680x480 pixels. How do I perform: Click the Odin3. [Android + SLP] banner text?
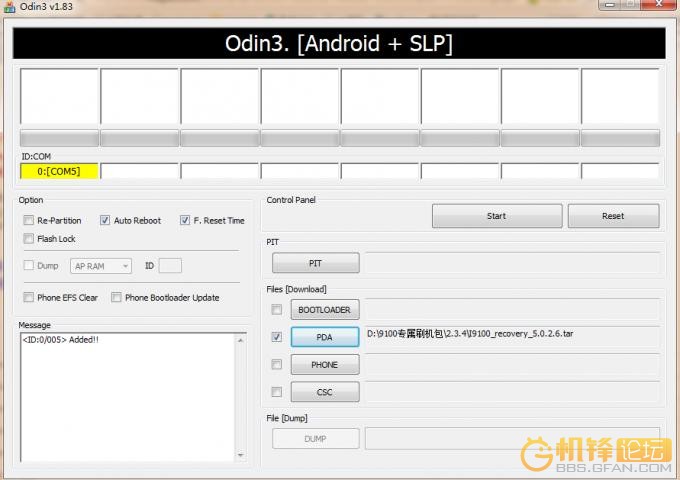339,43
